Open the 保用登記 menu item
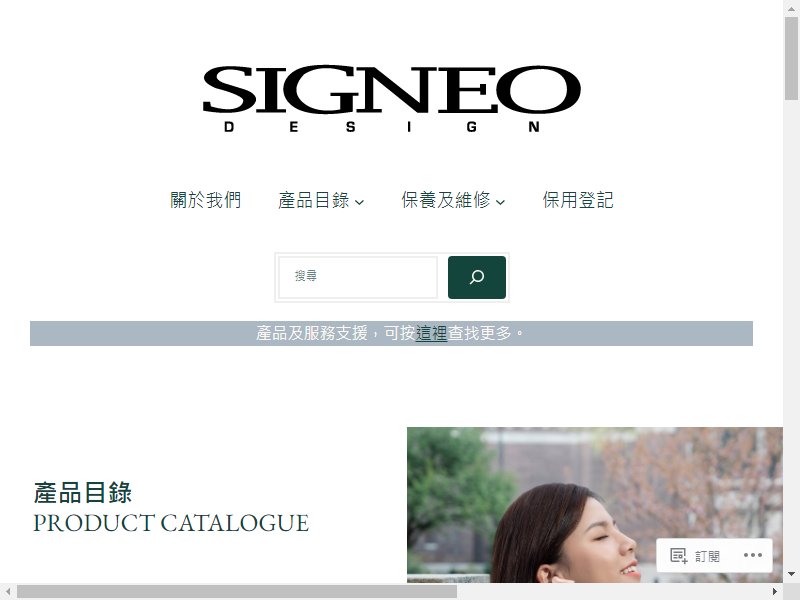The image size is (800, 600). [x=578, y=200]
